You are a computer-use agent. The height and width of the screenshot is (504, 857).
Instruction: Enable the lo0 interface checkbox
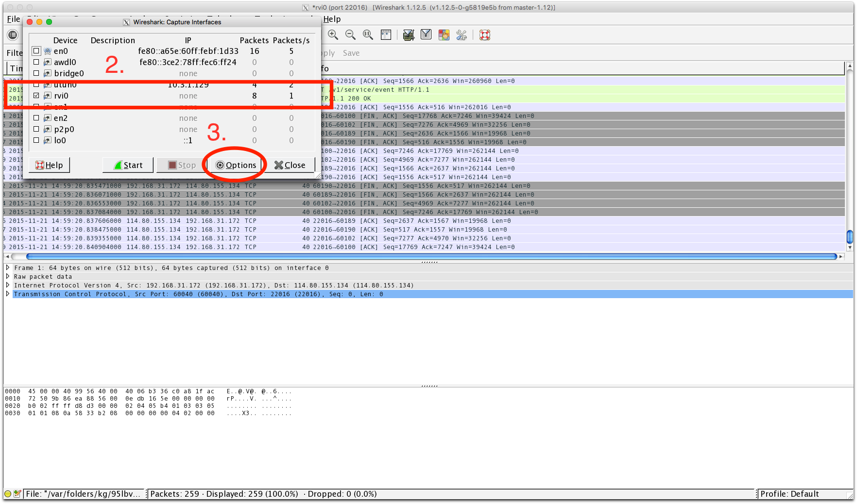36,140
